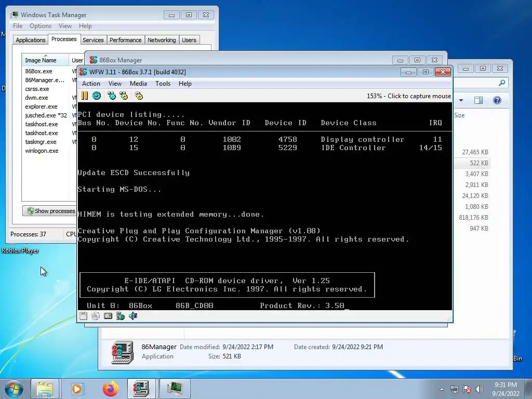Toggle the preview pane icon in Explorer
Screen dimensions: 532x399
(x=478, y=100)
